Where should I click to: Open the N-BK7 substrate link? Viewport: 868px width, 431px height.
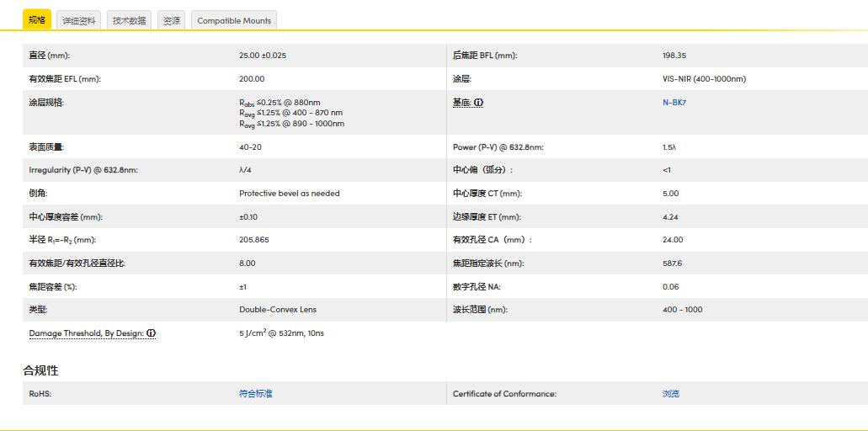click(x=674, y=103)
